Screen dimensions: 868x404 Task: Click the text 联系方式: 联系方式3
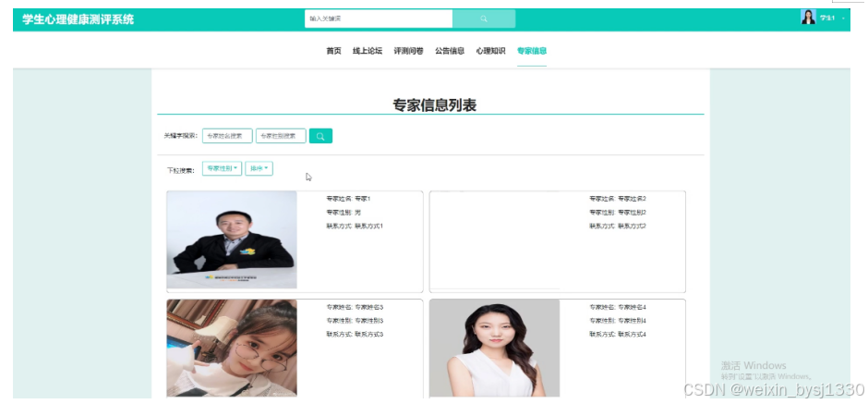click(355, 334)
